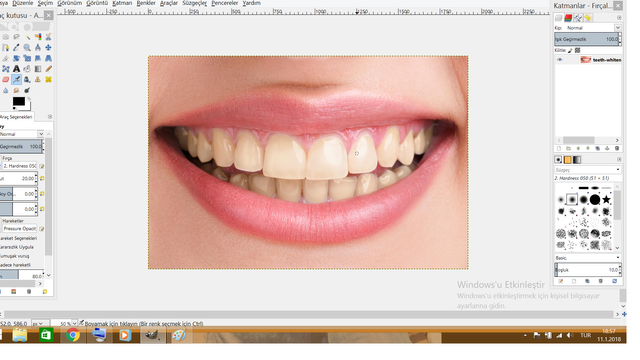The height and width of the screenshot is (360, 640).
Task: Expand the Hareket Seçenekleri section
Action: point(18,238)
